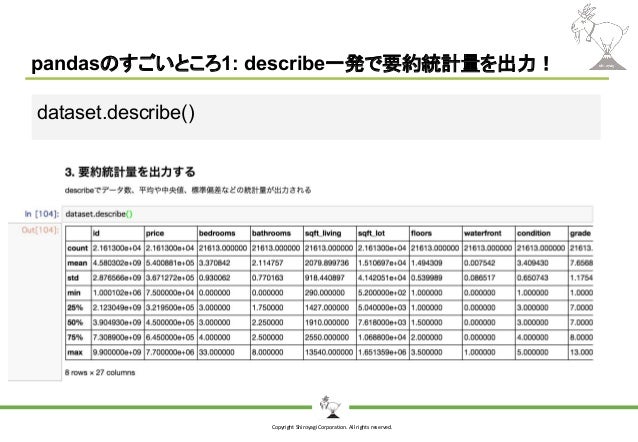The height and width of the screenshot is (442, 638).
Task: Click the mean bedrooms value 3.370842
Action: [x=214, y=263]
